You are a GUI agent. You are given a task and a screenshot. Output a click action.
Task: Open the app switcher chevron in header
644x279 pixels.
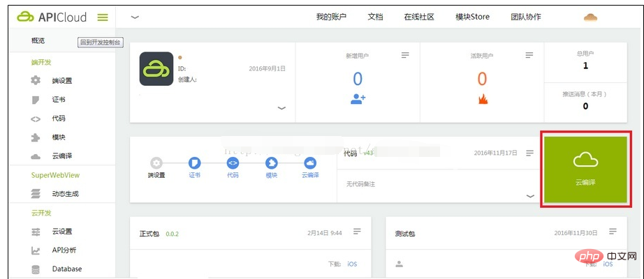[135, 17]
